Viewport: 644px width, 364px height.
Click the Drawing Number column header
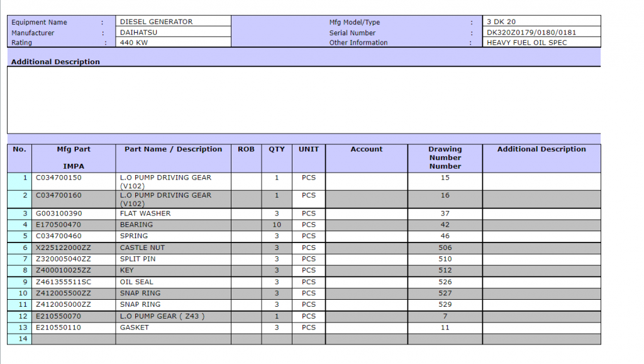pyautogui.click(x=445, y=157)
